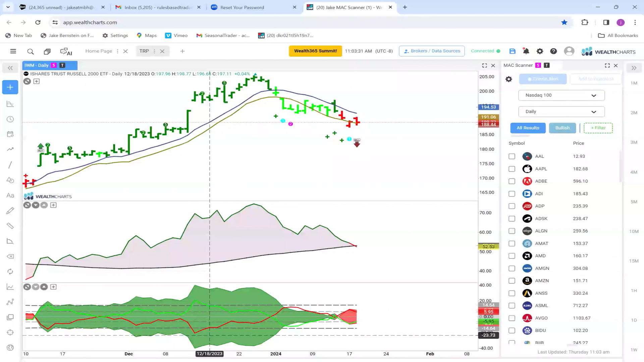Select the line drawing tool
The image size is (644, 362).
pyautogui.click(x=10, y=165)
